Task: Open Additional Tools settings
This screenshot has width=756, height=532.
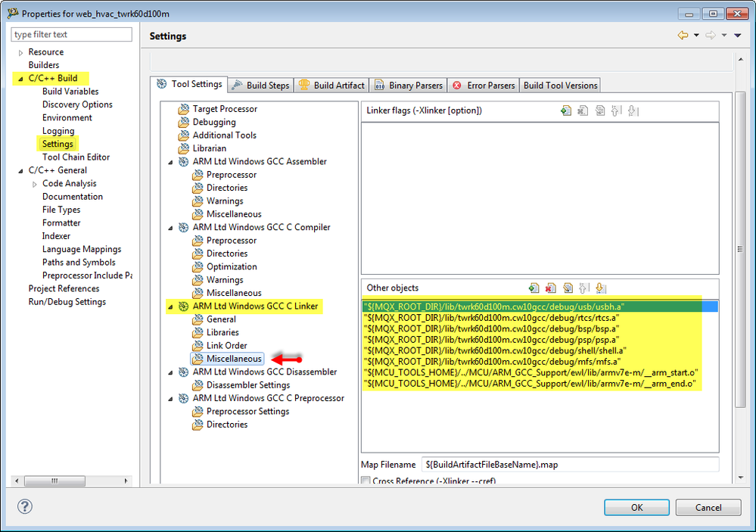Action: coord(224,135)
